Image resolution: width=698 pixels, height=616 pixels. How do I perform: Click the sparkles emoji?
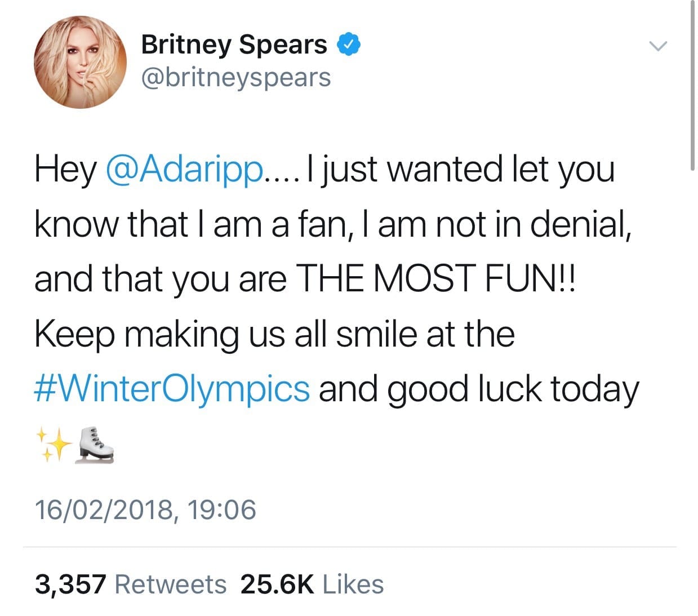pyautogui.click(x=54, y=445)
